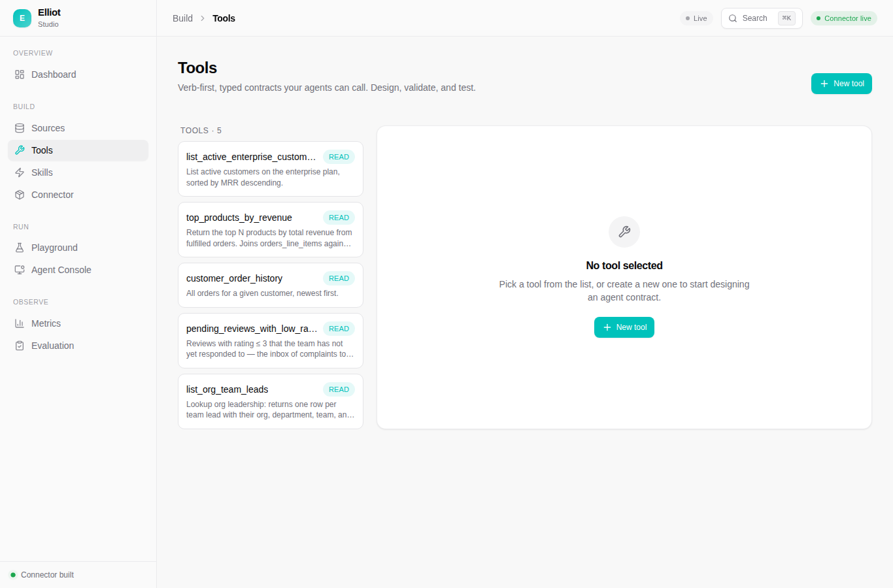
Task: Click the No tool selected heading
Action: tap(624, 265)
